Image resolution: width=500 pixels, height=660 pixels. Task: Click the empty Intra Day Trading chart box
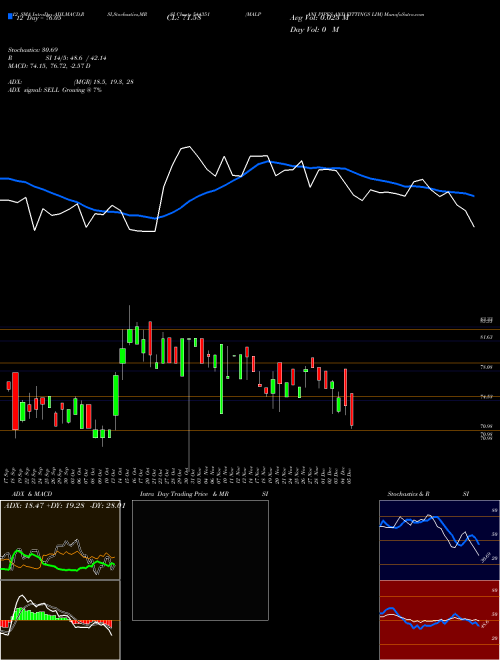tap(200, 560)
